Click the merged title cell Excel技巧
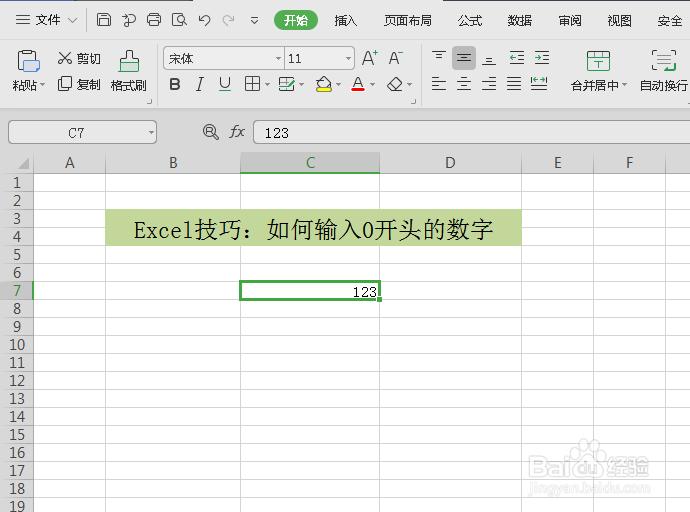The image size is (690, 512). click(x=313, y=227)
